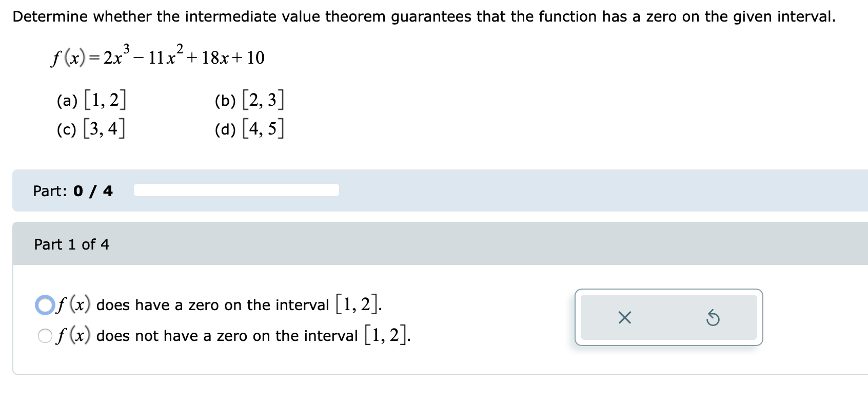This screenshot has width=868, height=420.
Task: Select the Part: 0 / 4 header bar
Action: [x=72, y=190]
